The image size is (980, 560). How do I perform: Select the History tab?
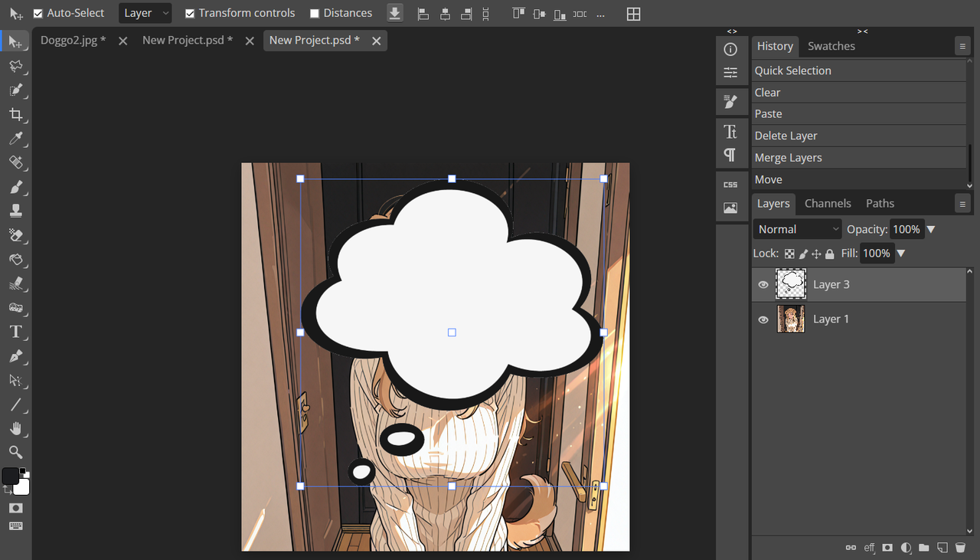(775, 46)
